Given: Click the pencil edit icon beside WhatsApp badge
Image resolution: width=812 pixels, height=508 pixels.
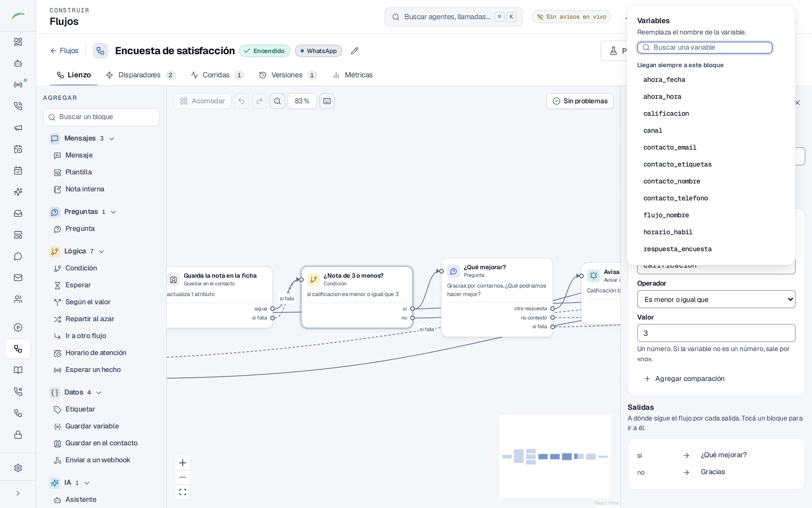Looking at the screenshot, I should 355,51.
